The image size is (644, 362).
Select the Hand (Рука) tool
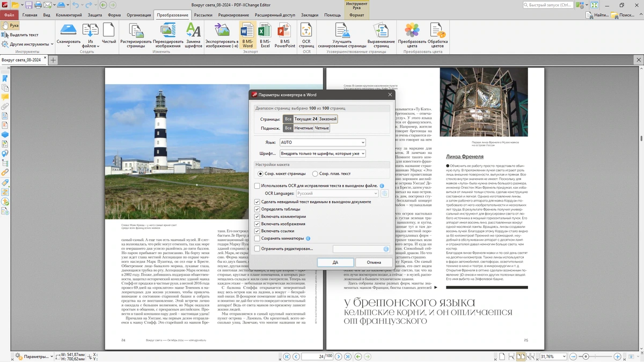point(10,25)
